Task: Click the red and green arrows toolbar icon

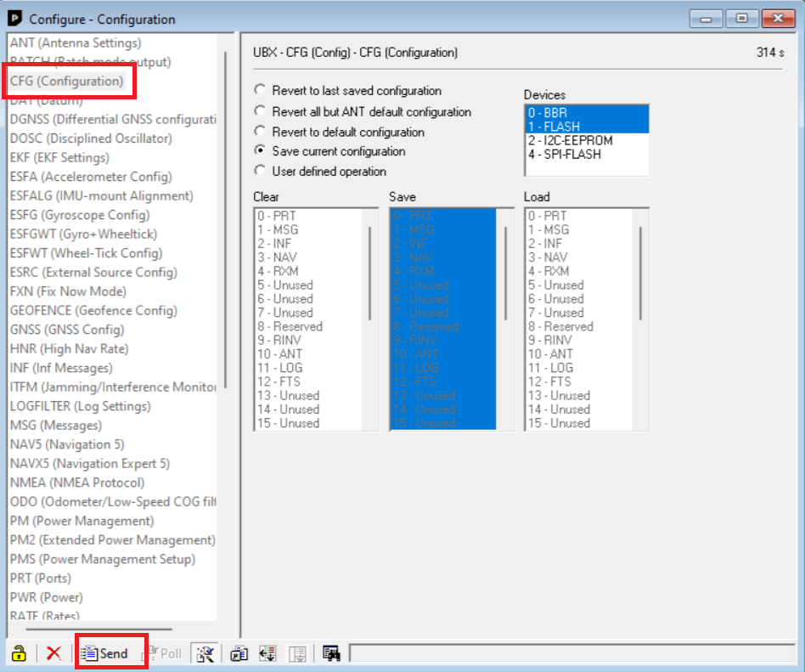Action: coord(268,653)
